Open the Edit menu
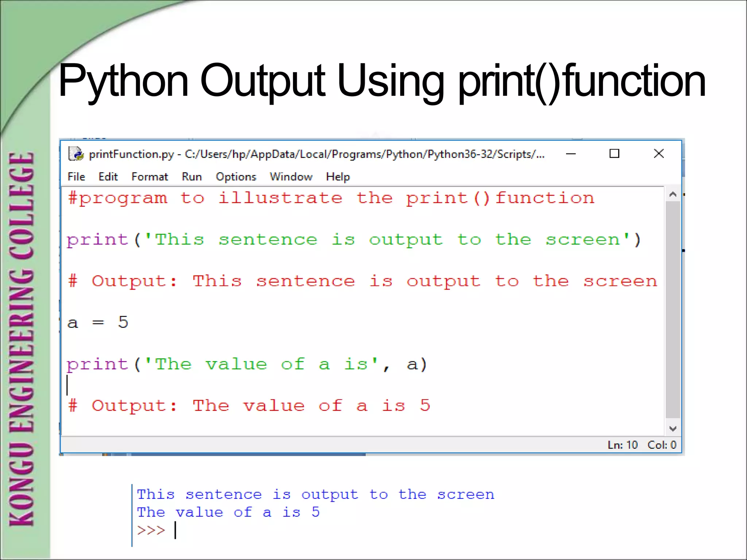This screenshot has width=747, height=560. pos(108,177)
